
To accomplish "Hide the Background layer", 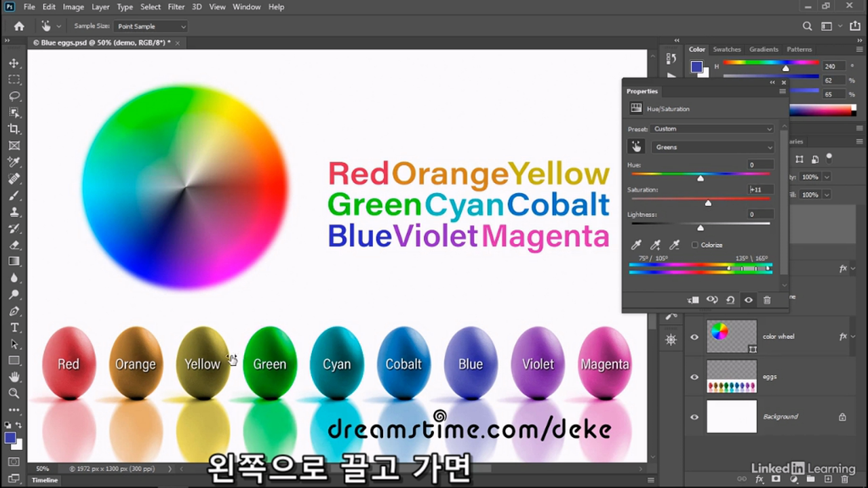I will click(694, 416).
